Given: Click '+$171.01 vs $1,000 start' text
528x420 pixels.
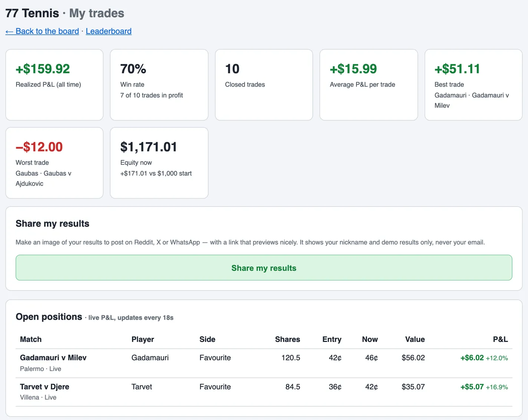Looking at the screenshot, I should pos(156,173).
